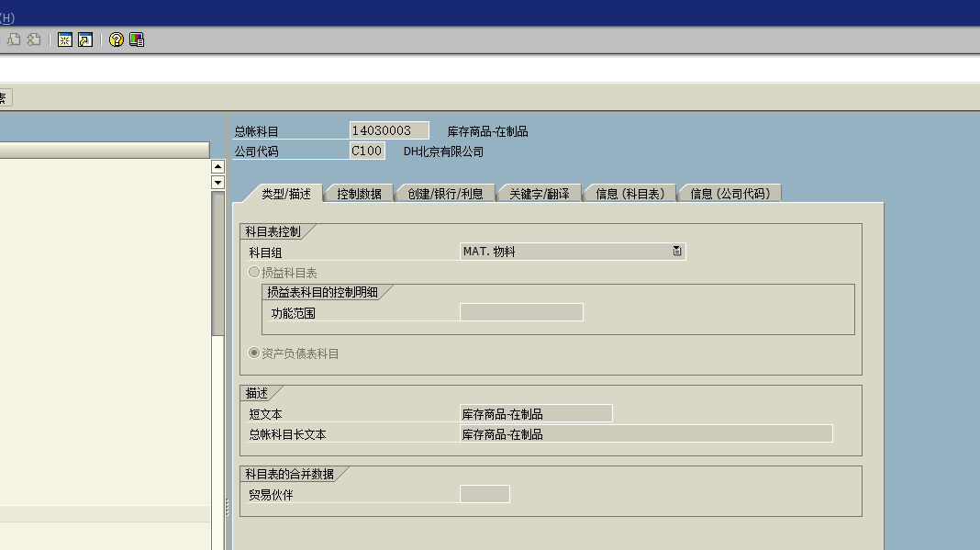The image size is (980, 550).
Task: Click the 短文本 field label
Action: point(265,414)
